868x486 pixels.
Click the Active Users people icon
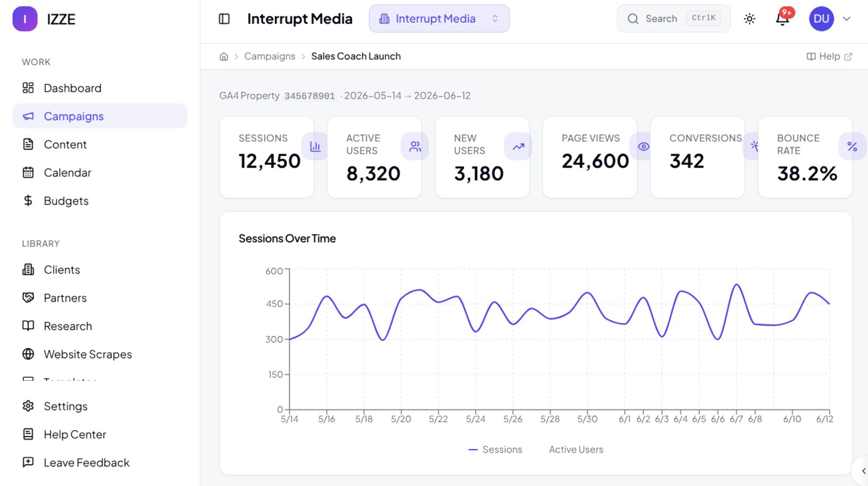pyautogui.click(x=415, y=146)
